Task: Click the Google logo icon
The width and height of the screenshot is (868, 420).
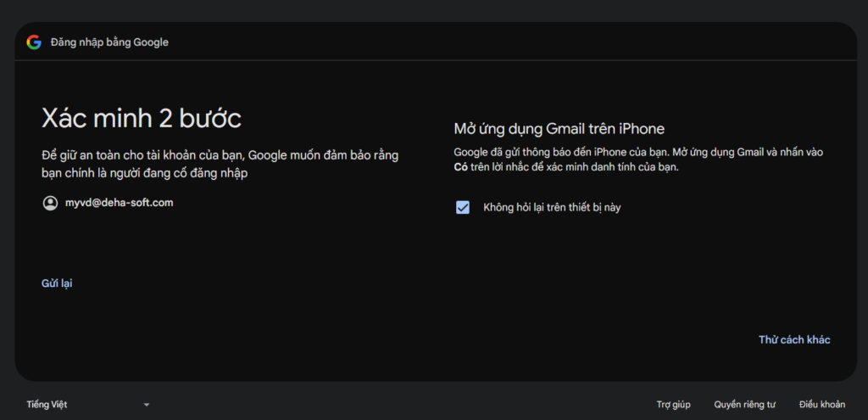Action: pos(34,42)
